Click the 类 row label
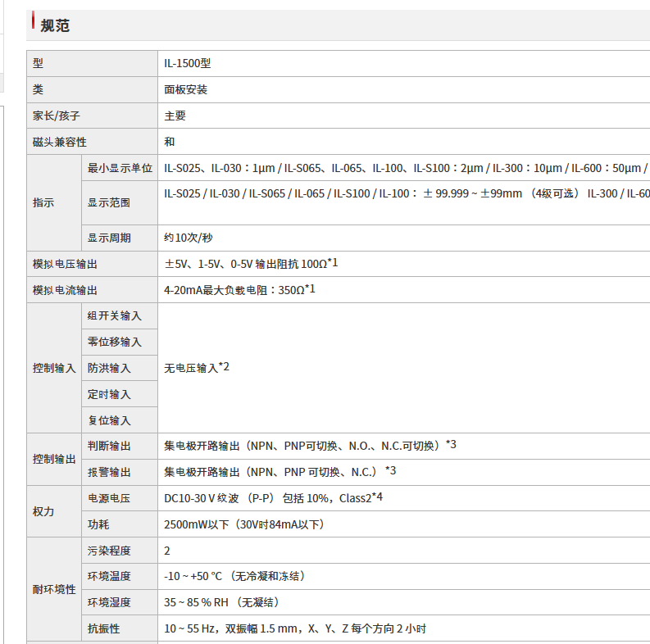 (x=39, y=89)
